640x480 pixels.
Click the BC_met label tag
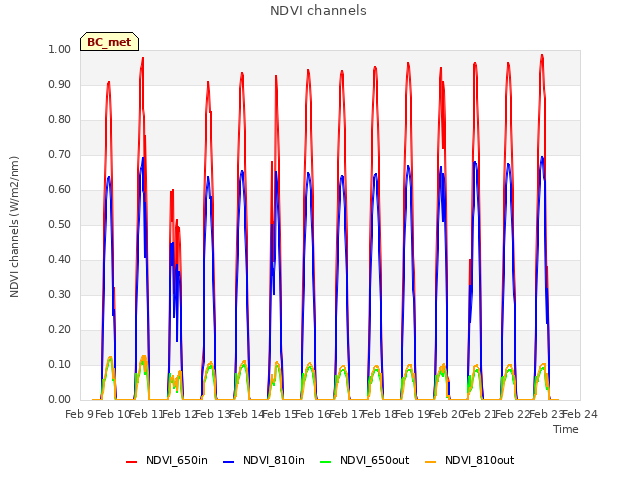click(x=109, y=42)
